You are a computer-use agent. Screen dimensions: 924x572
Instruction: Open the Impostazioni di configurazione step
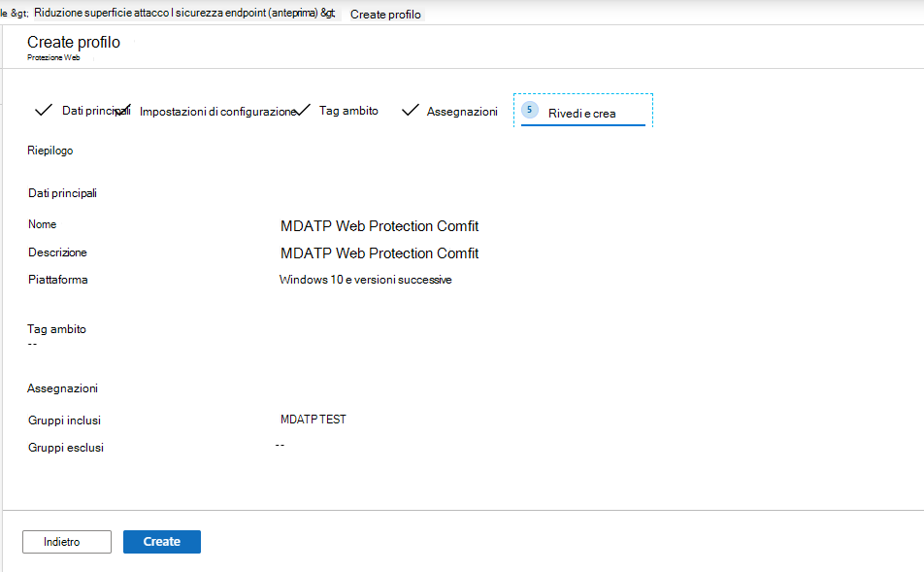point(217,112)
